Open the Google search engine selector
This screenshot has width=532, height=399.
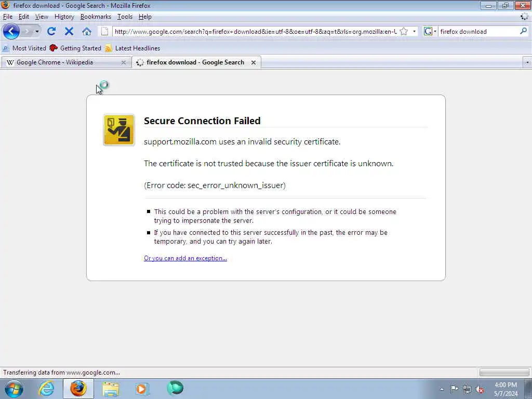coord(430,32)
